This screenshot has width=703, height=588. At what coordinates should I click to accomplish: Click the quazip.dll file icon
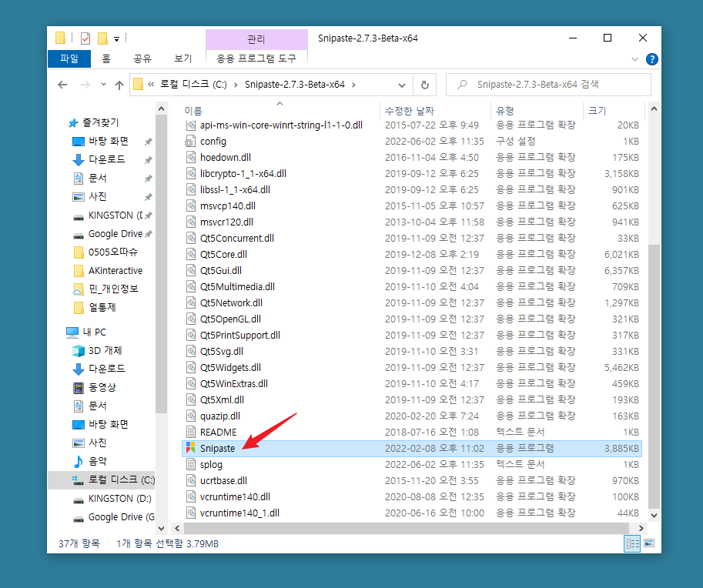pyautogui.click(x=190, y=416)
